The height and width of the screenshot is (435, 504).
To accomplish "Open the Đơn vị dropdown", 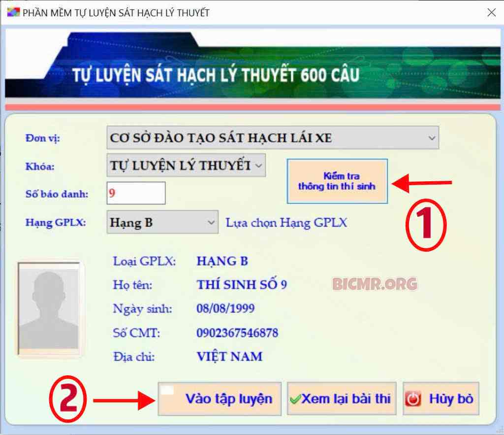I will (x=273, y=138).
